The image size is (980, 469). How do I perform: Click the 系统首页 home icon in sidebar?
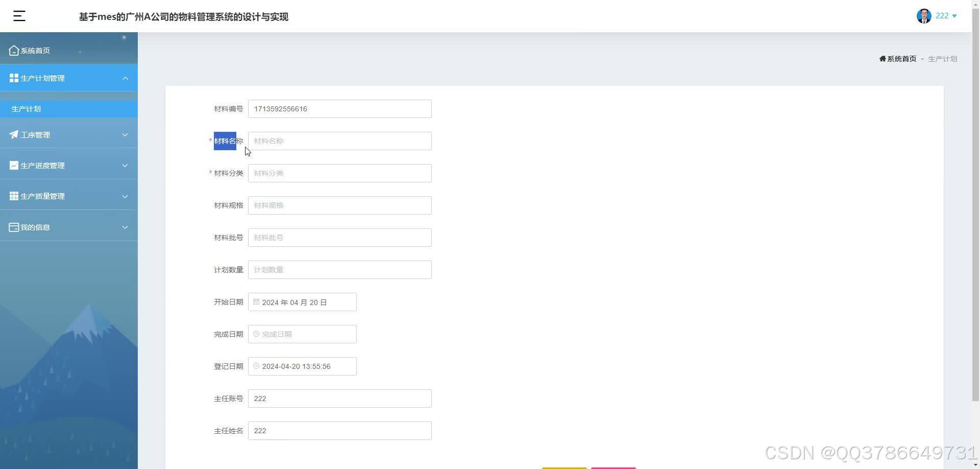pos(14,51)
